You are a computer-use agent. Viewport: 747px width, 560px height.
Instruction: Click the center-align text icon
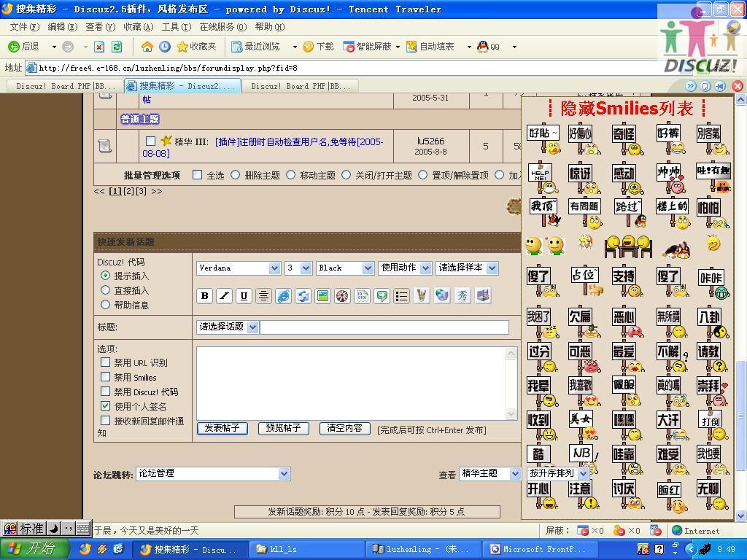coord(263,296)
